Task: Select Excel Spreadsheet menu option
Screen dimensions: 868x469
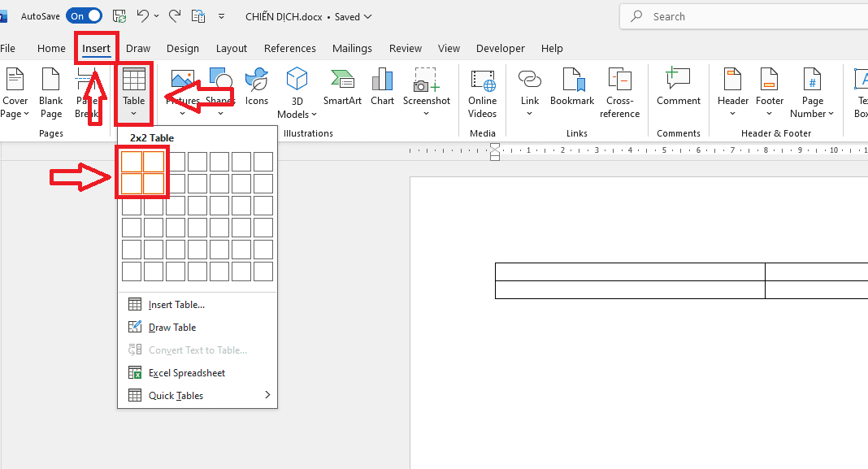Action: [x=186, y=373]
